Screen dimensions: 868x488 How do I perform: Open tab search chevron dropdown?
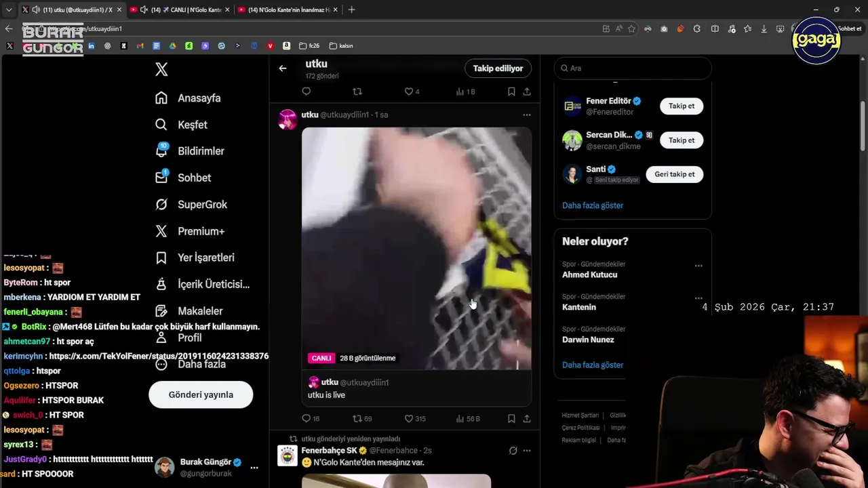8,9
